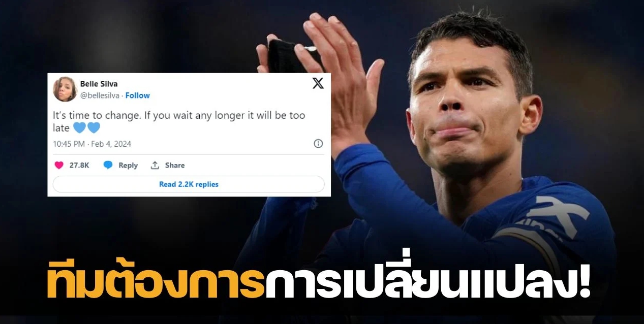This screenshot has height=324, width=644.
Task: Open the 10:45 PM Feb 4, 2024 timestamp
Action: 92,144
